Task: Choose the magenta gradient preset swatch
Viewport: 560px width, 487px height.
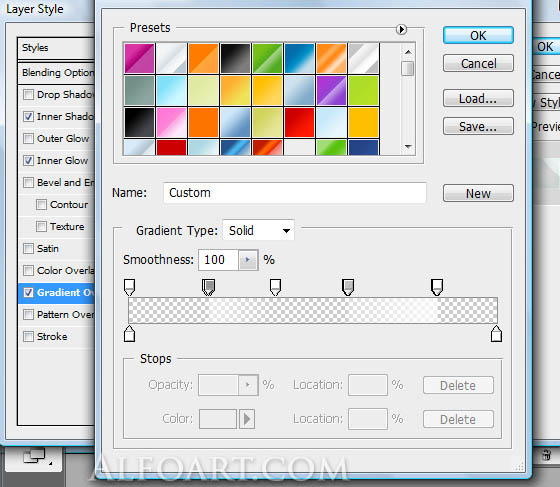Action: point(139,59)
